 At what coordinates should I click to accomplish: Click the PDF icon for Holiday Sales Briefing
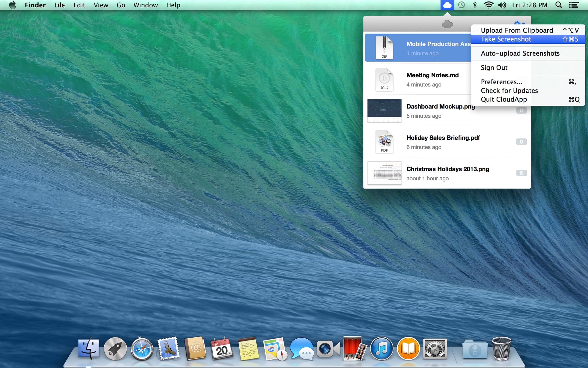(384, 142)
